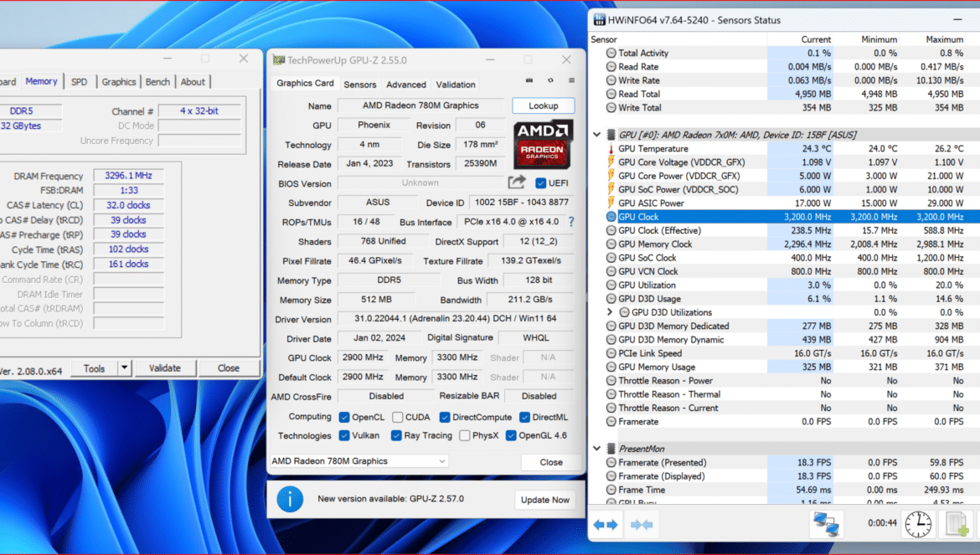Click HWiNFO expand columns arrows icon
The width and height of the screenshot is (980, 555).
(605, 525)
